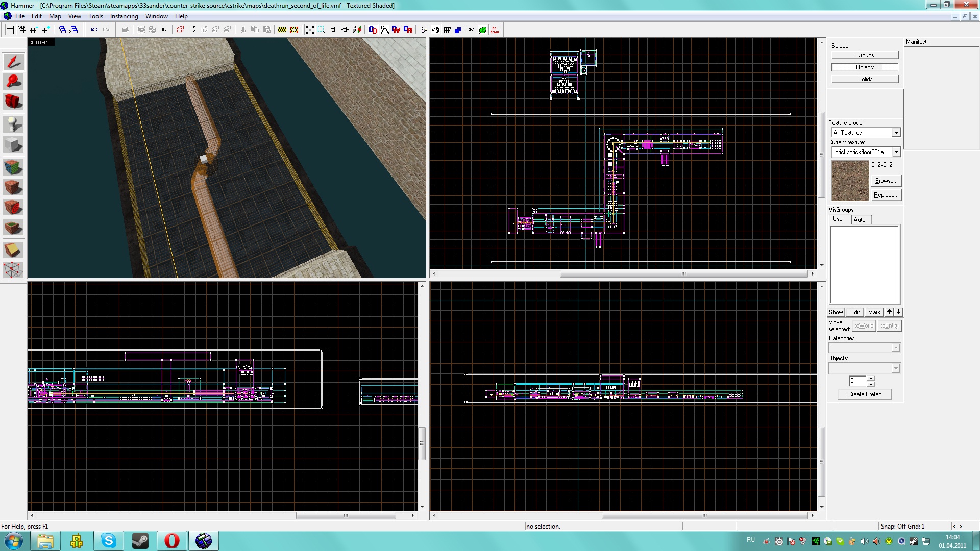Open the Texture group dropdown
This screenshot has height=551, width=980.
896,133
